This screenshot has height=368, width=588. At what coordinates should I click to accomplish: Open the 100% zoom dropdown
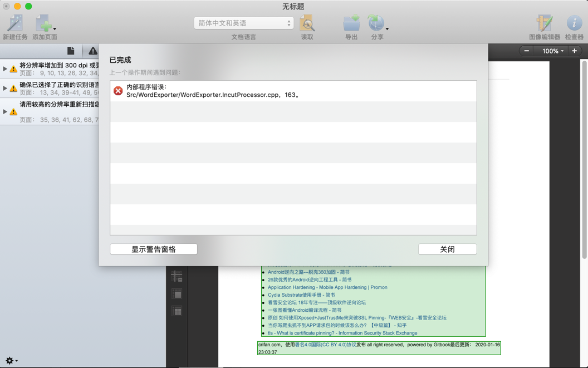(x=552, y=51)
